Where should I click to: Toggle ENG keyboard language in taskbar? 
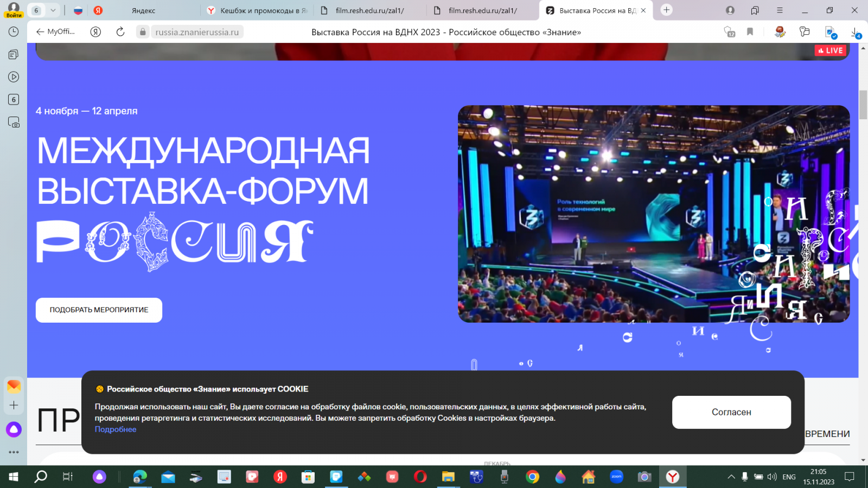click(789, 477)
